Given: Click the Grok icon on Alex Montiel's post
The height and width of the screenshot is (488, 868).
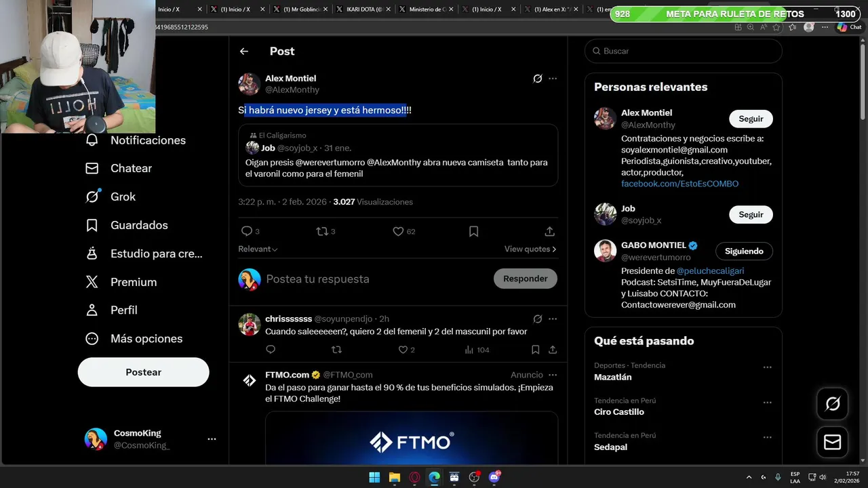Looking at the screenshot, I should click(x=537, y=79).
